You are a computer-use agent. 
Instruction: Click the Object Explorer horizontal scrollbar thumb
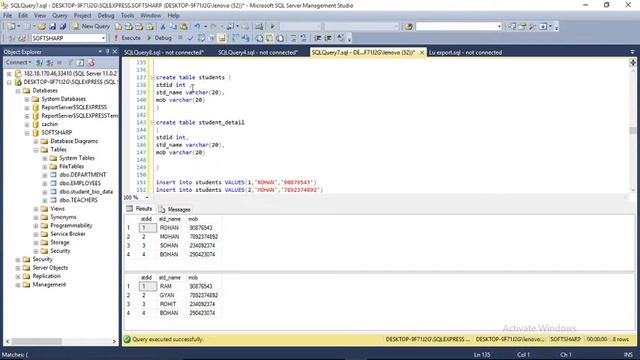[37, 341]
